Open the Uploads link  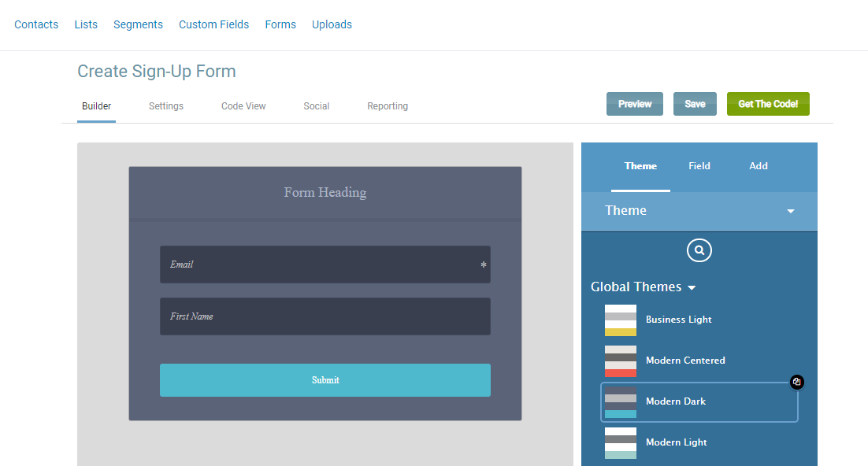pos(332,24)
